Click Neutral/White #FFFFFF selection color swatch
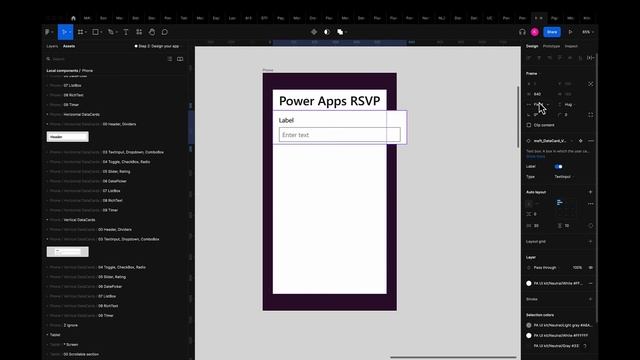Screen dimensions: 640x360 (x=529, y=336)
